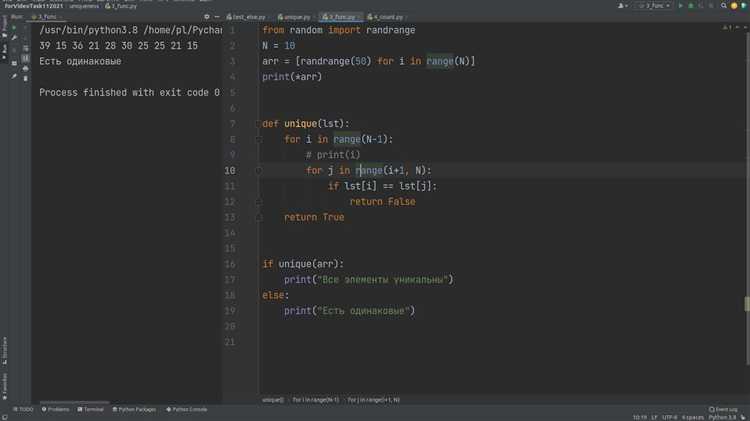Click the unique() breadcrumb at editor bottom
This screenshot has height=421, width=750.
[272, 399]
